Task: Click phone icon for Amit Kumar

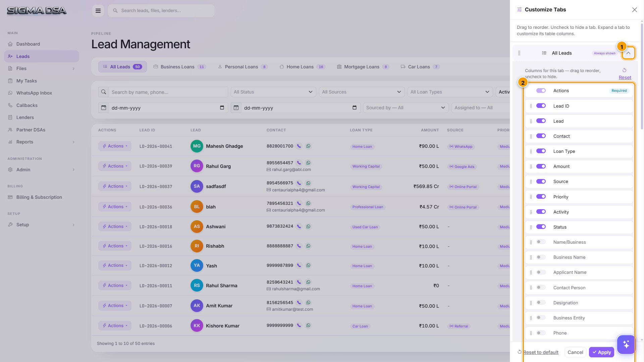Action: (299, 303)
